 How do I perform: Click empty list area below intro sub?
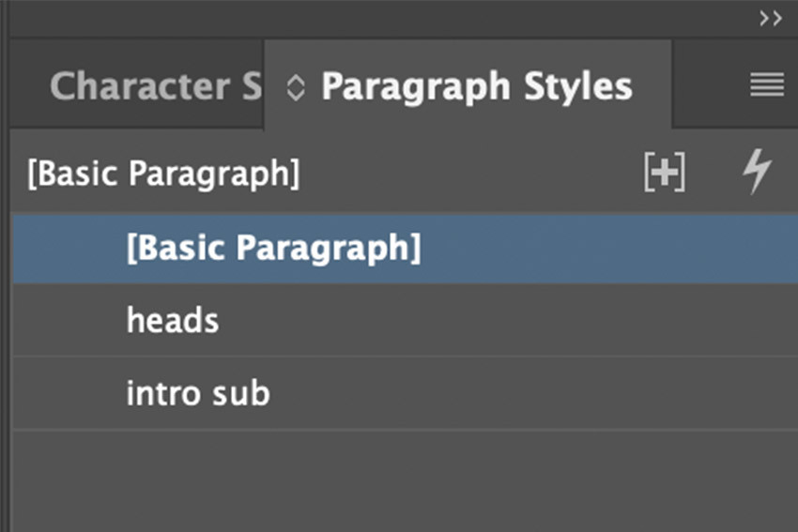click(x=404, y=479)
